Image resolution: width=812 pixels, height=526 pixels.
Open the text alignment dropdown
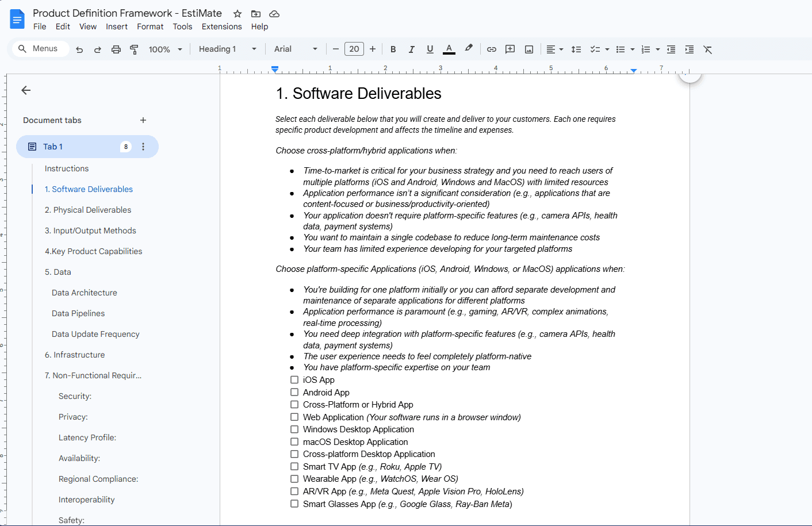pos(554,49)
